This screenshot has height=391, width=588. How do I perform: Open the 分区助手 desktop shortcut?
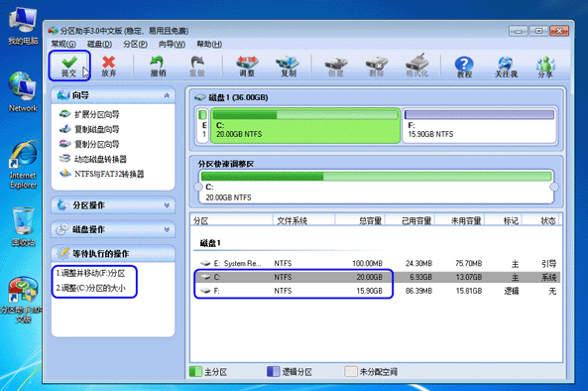(x=23, y=300)
